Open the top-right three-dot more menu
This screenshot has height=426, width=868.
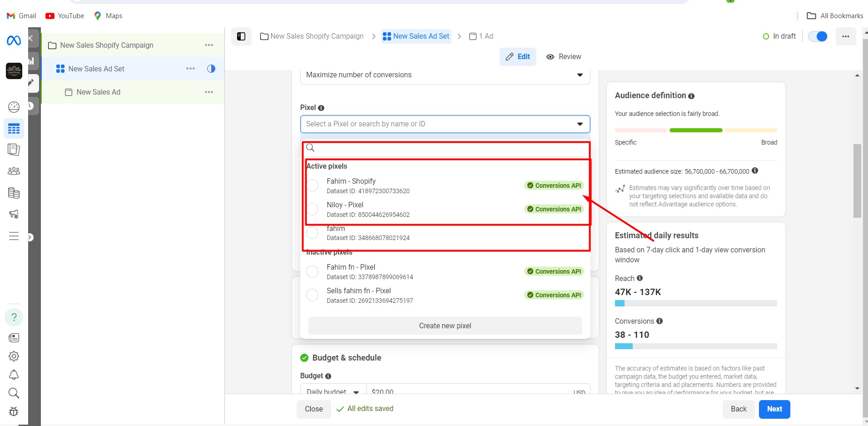pos(846,36)
